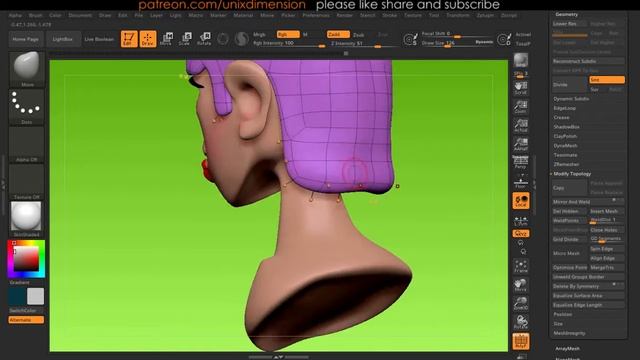Collapse the Modify Topology section
Image resolution: width=640 pixels, height=360 pixels.
click(x=572, y=174)
